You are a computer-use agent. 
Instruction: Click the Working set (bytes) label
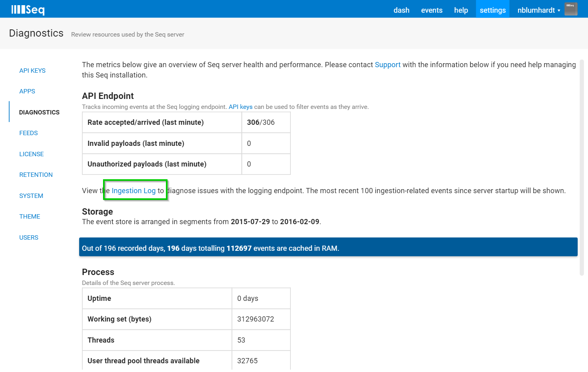pos(119,319)
